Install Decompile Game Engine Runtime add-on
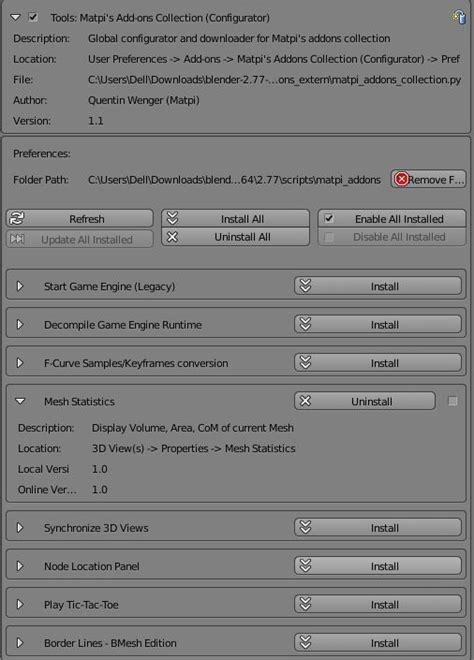The image size is (474, 660). coord(378,325)
